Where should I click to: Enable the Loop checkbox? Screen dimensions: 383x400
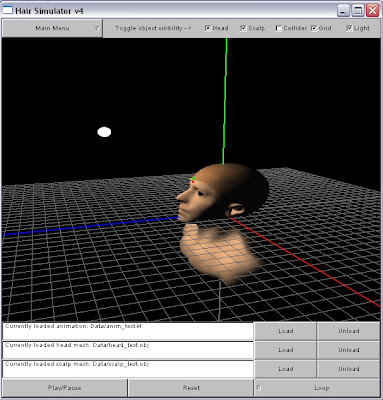pos(259,388)
